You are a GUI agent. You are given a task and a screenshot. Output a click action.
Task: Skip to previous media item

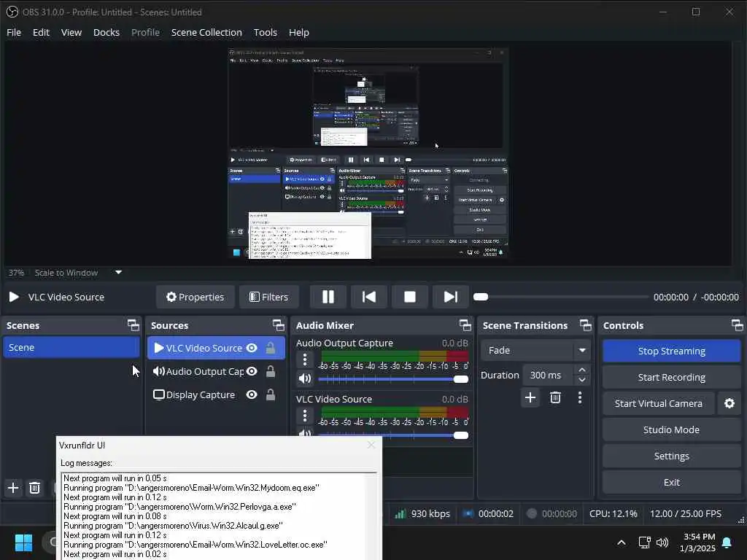(368, 297)
